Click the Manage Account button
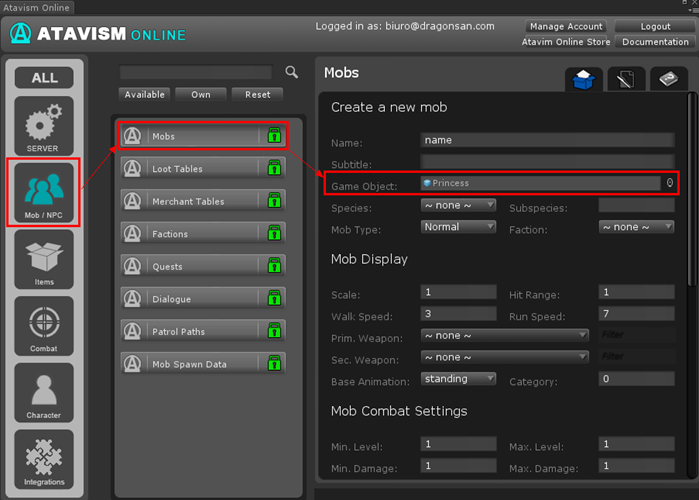 pyautogui.click(x=566, y=27)
